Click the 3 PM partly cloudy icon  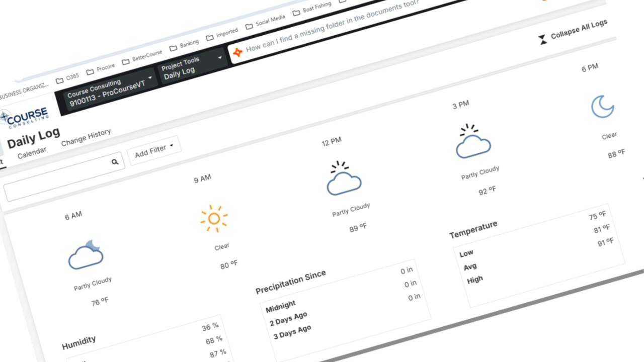[x=473, y=141]
